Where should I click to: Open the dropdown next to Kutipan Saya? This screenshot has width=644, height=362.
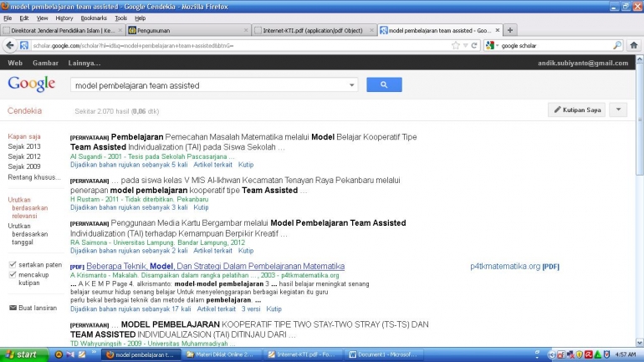coord(617,110)
